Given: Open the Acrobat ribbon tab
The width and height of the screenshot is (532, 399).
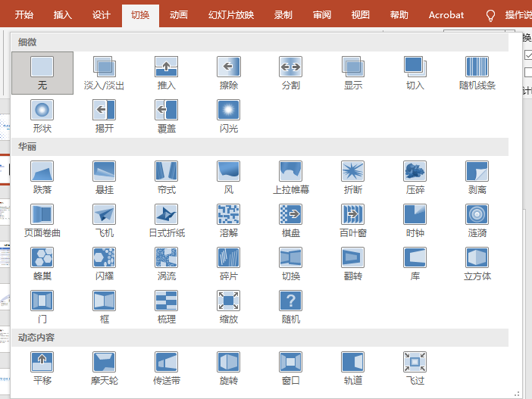Looking at the screenshot, I should pos(446,15).
